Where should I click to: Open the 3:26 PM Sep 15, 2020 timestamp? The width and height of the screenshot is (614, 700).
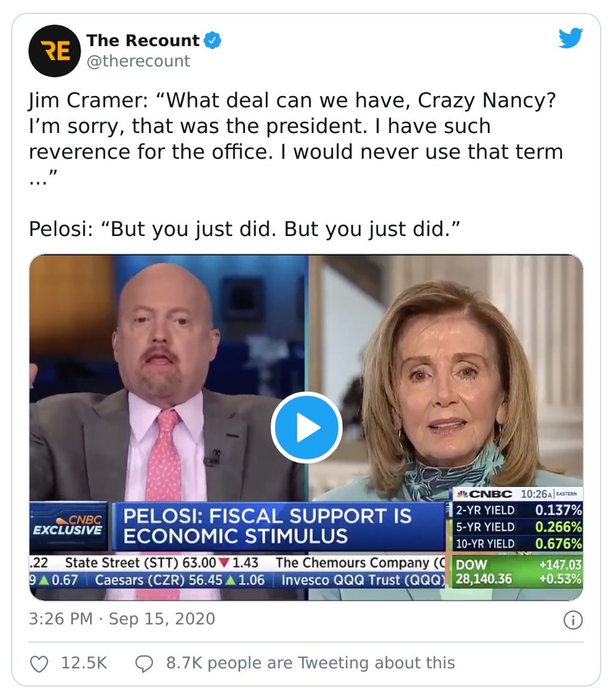pyautogui.click(x=122, y=619)
